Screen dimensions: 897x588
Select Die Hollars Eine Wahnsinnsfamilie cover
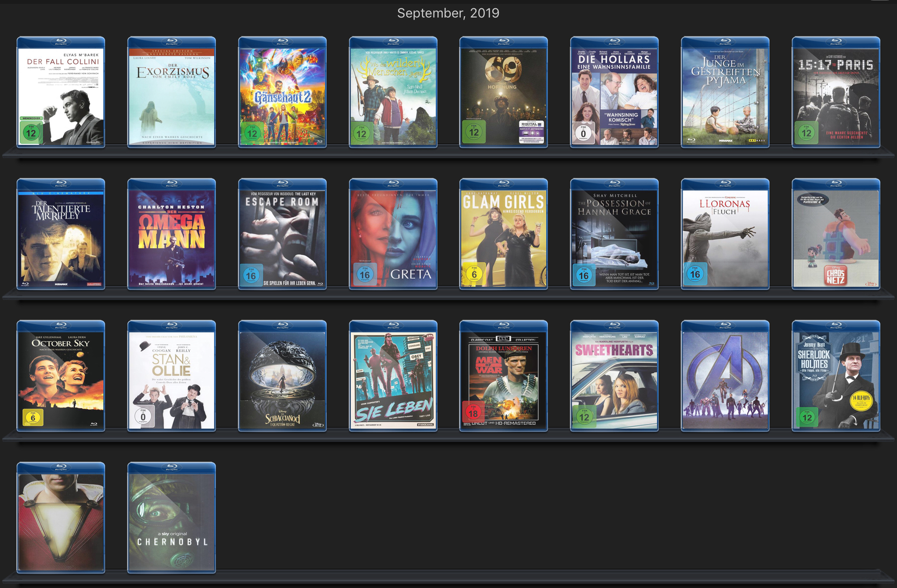pos(614,92)
